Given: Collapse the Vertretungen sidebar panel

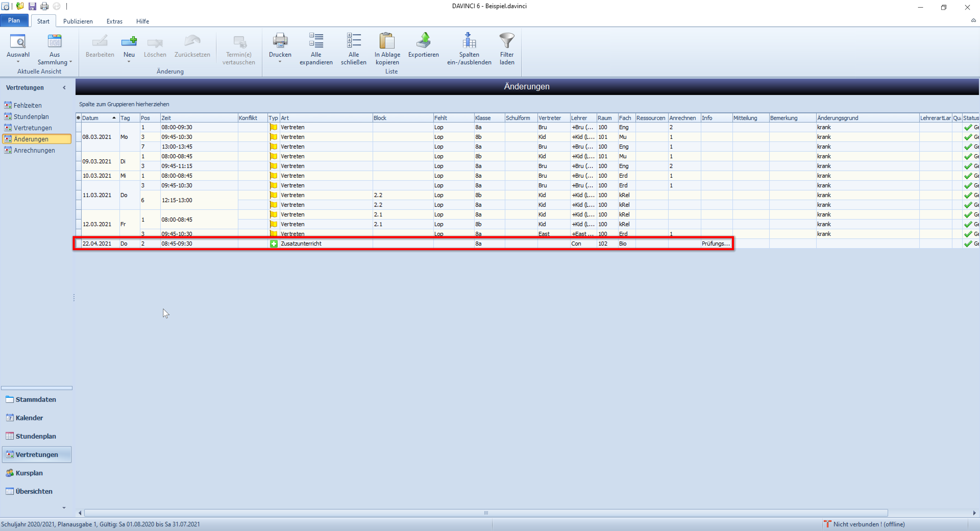Looking at the screenshot, I should (x=64, y=88).
